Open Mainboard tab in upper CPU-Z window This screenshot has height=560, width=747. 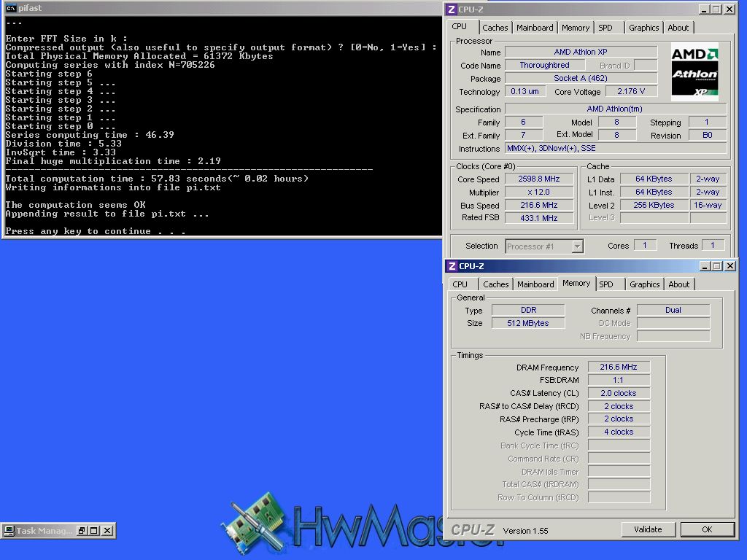(535, 28)
